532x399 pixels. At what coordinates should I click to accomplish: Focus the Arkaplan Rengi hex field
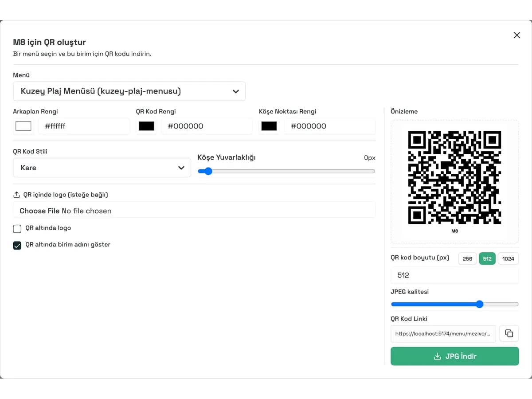click(x=84, y=126)
